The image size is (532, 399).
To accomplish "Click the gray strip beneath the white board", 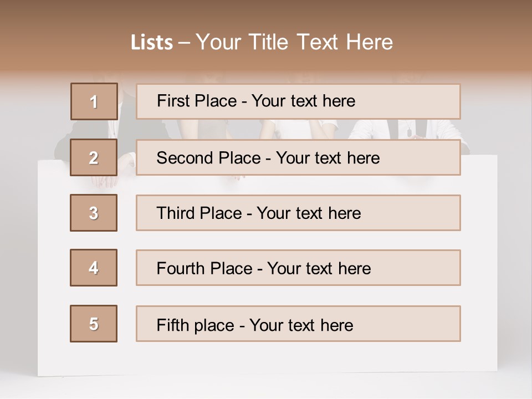I will (x=266, y=388).
